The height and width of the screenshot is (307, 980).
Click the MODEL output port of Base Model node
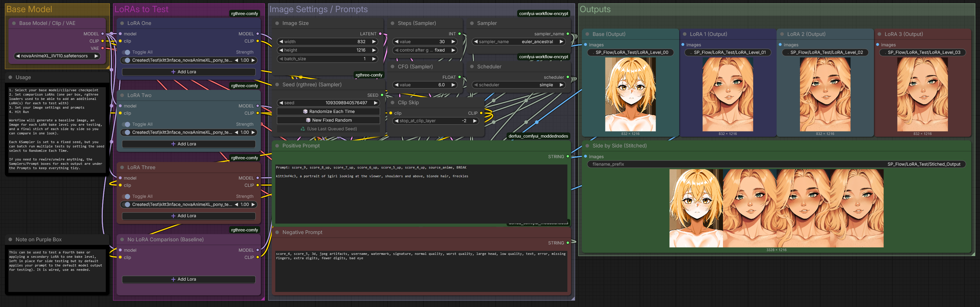(x=102, y=34)
